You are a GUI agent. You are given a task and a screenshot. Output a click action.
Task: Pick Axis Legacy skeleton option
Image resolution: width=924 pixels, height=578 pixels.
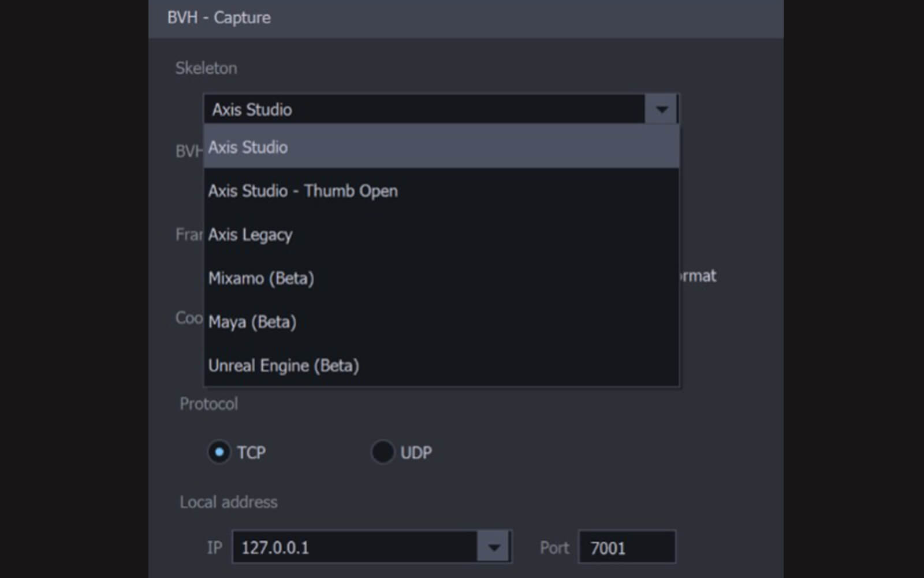[x=441, y=235]
